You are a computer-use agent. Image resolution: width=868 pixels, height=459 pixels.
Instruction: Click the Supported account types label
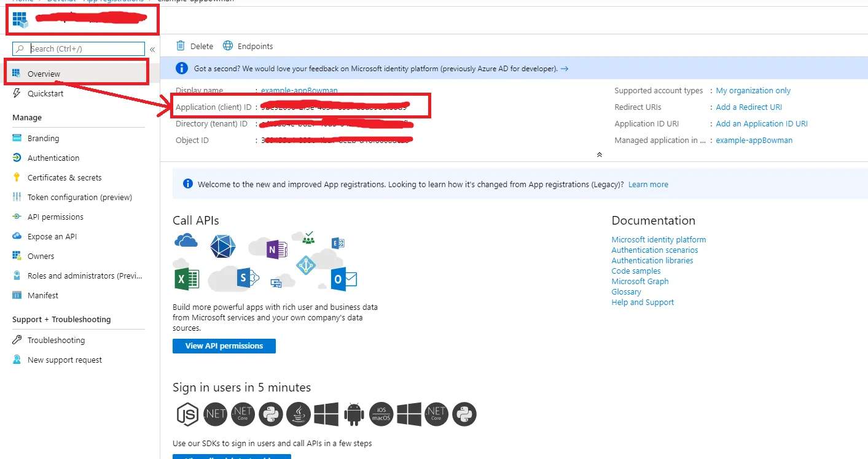659,90
